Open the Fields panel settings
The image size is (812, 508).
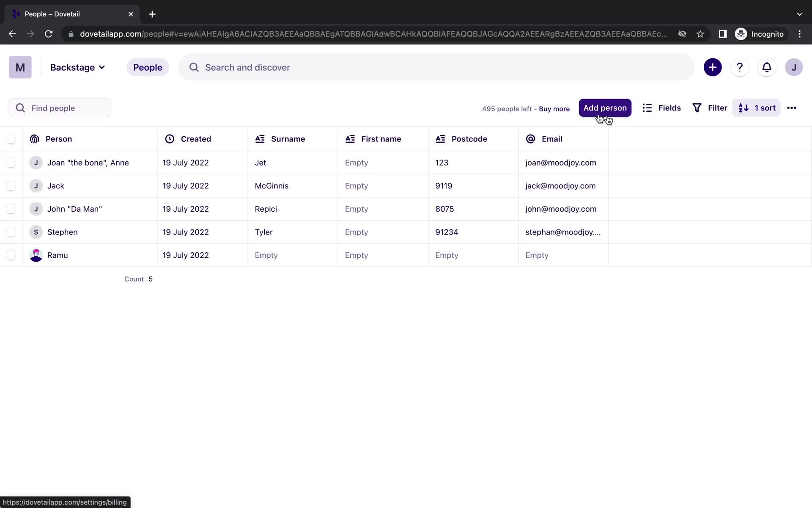click(x=661, y=108)
